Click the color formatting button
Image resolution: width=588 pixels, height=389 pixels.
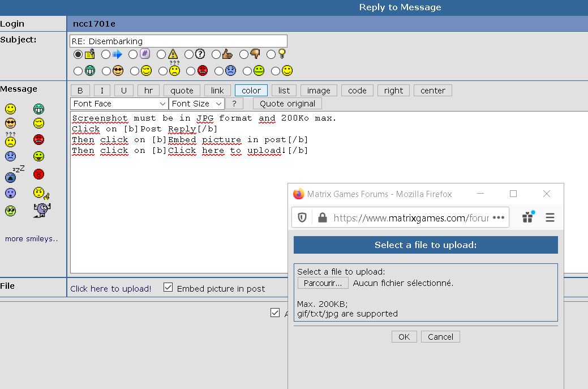point(251,91)
